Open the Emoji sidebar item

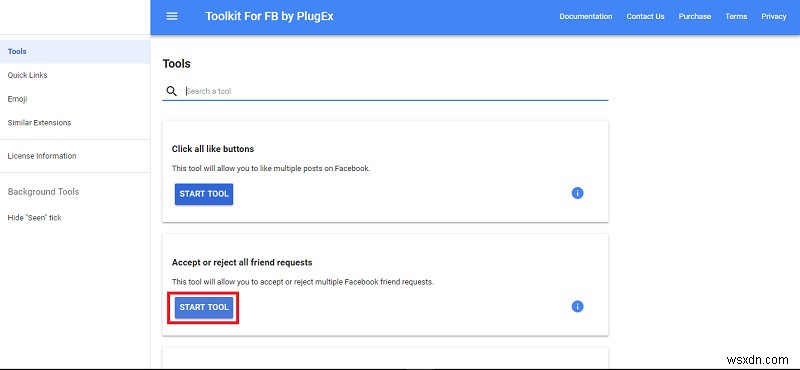75,99
